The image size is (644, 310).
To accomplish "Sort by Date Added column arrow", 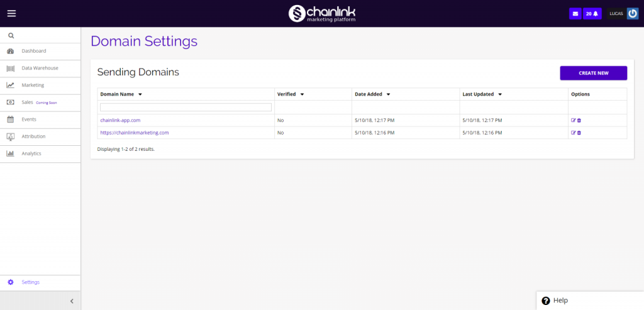I will coord(388,94).
